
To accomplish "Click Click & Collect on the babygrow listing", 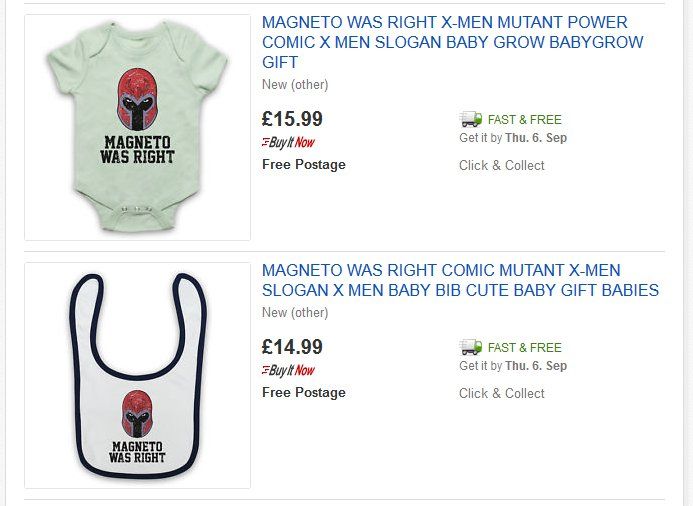I will pyautogui.click(x=502, y=165).
